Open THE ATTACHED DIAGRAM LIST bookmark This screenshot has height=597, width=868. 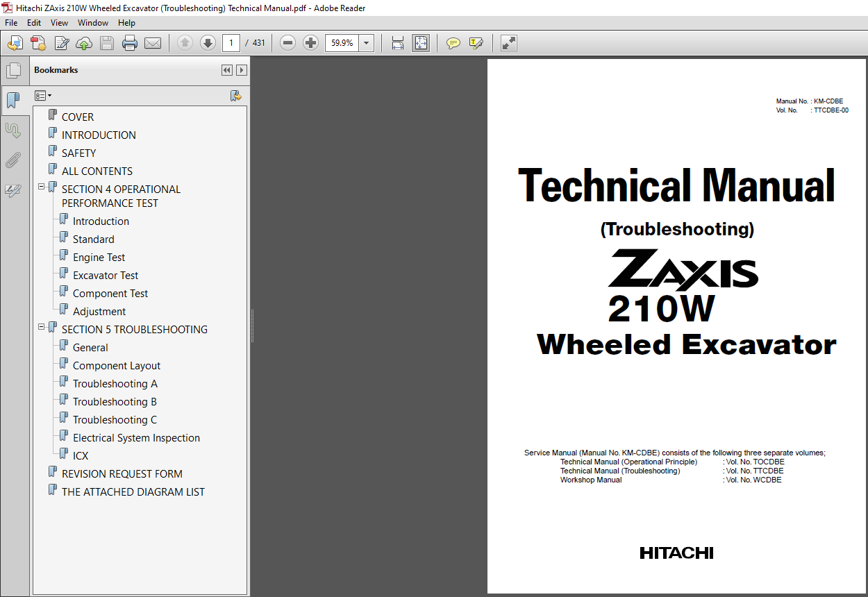click(133, 492)
